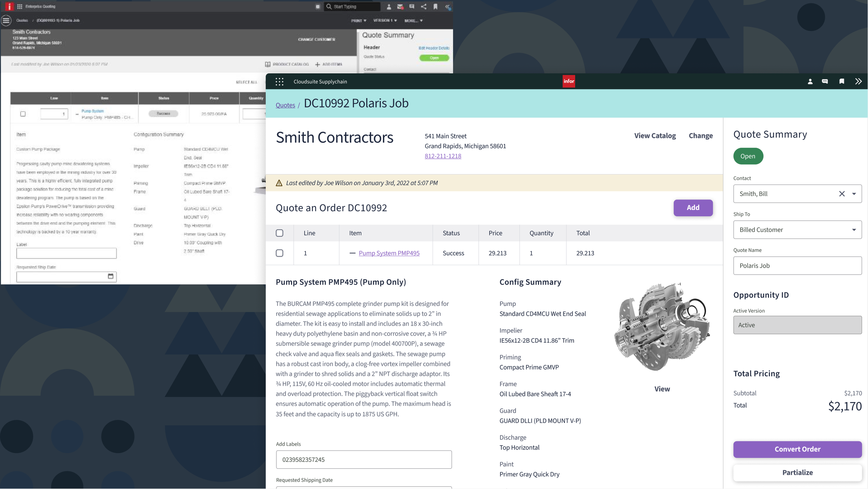868x489 pixels.
Task: Check line 1 Pump System PMP495 checkbox
Action: [x=279, y=253]
